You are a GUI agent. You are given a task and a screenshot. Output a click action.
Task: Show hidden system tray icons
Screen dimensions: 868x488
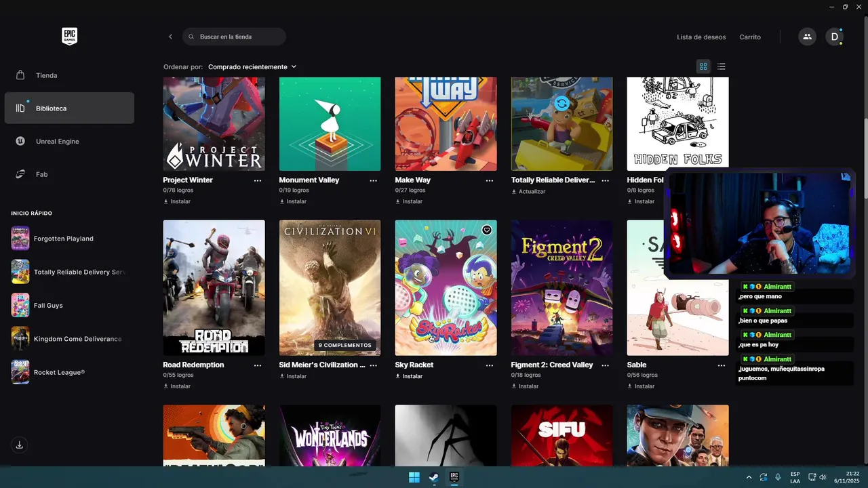(749, 477)
